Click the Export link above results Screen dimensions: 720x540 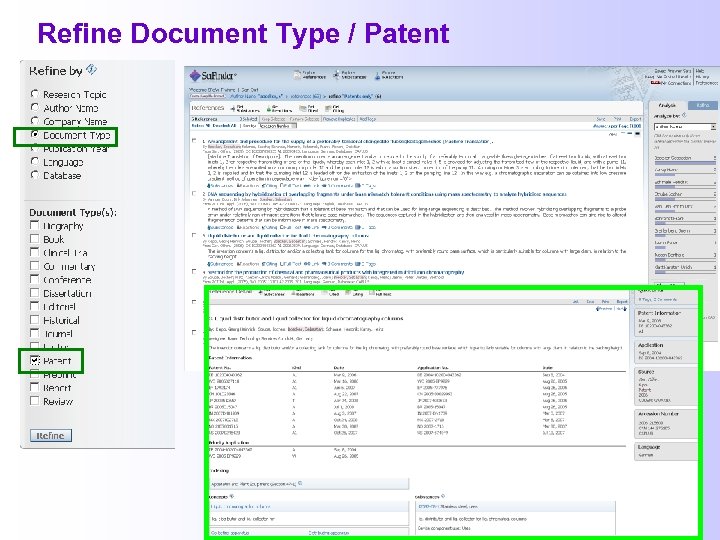(635, 119)
